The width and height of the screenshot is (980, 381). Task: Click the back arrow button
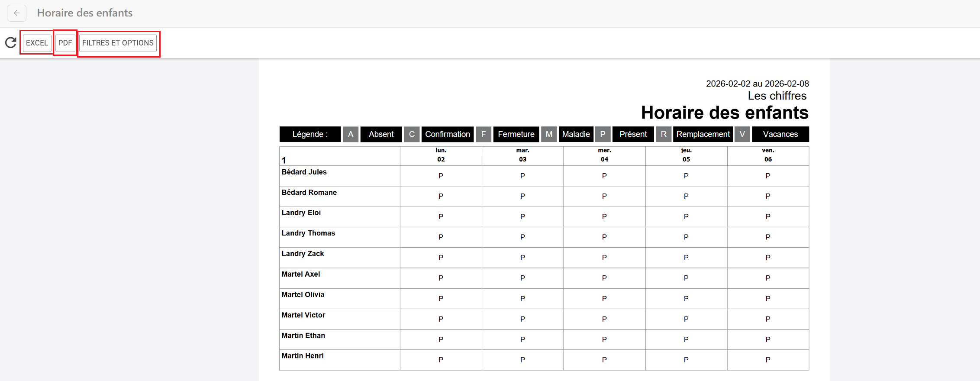pyautogui.click(x=17, y=13)
